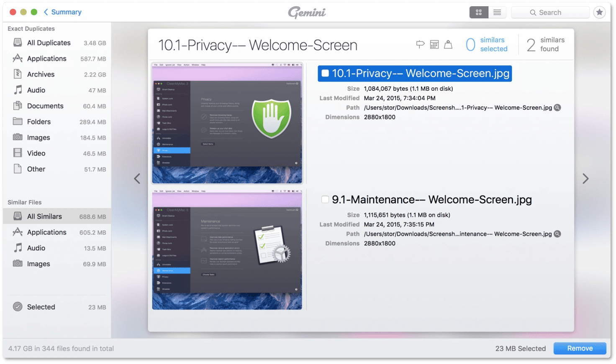Go to next similar group arrow
The image size is (616, 364).
[585, 179]
